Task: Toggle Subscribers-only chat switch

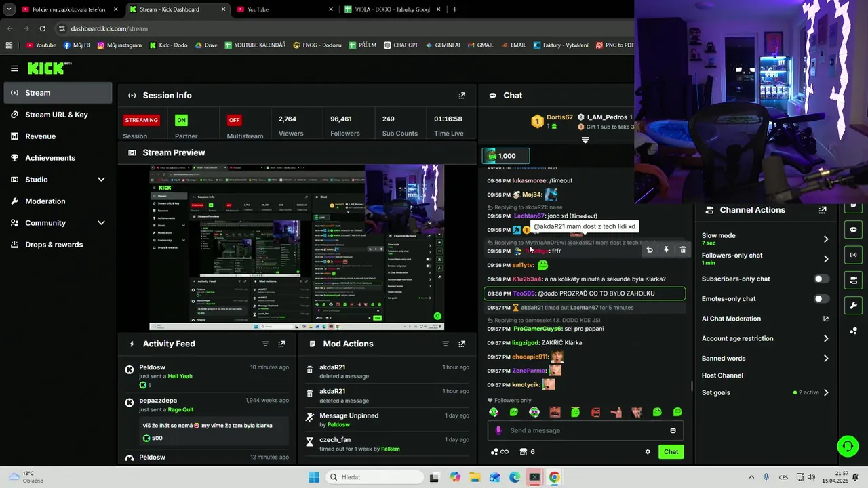Action: coord(821,279)
